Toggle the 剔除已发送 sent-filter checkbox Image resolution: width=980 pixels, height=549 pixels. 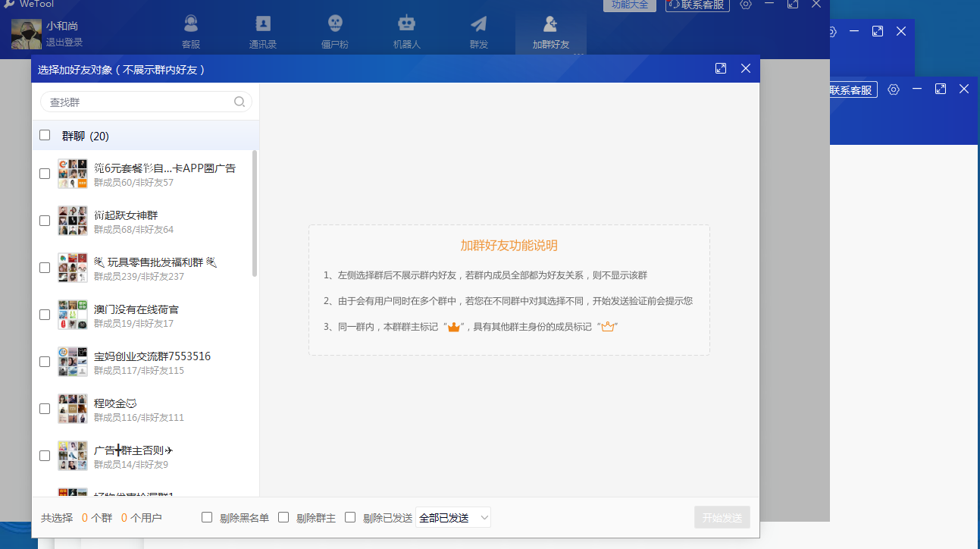(350, 517)
